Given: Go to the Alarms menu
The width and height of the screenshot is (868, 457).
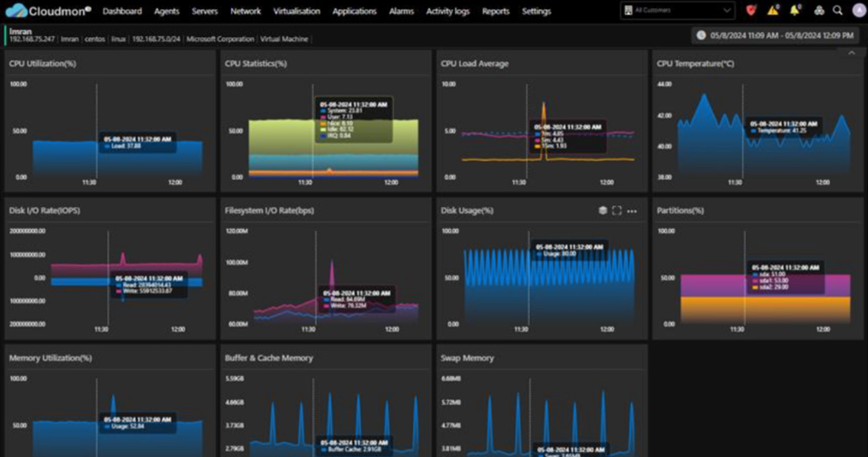Looking at the screenshot, I should (x=401, y=11).
